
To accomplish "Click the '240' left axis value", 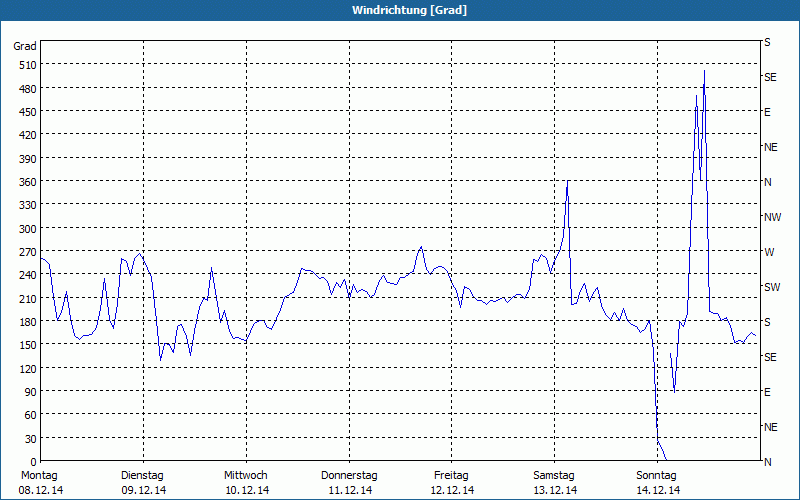I will point(28,276).
